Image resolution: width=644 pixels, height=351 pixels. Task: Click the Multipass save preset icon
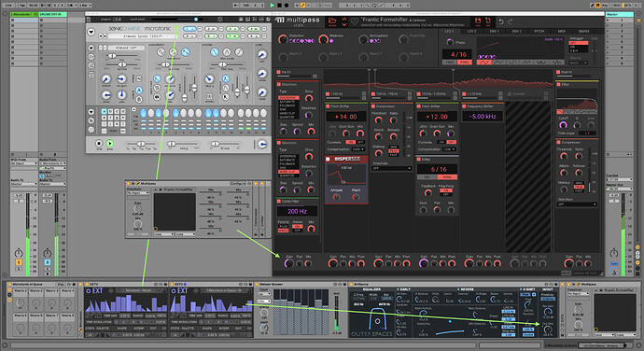[x=478, y=21]
